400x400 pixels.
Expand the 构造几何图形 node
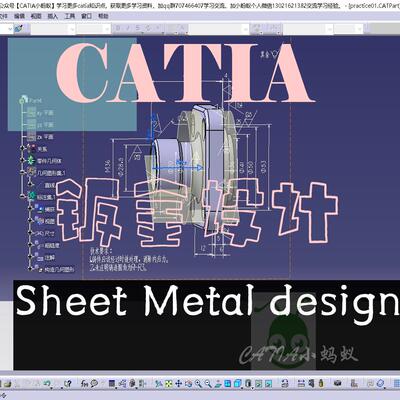click(x=30, y=269)
